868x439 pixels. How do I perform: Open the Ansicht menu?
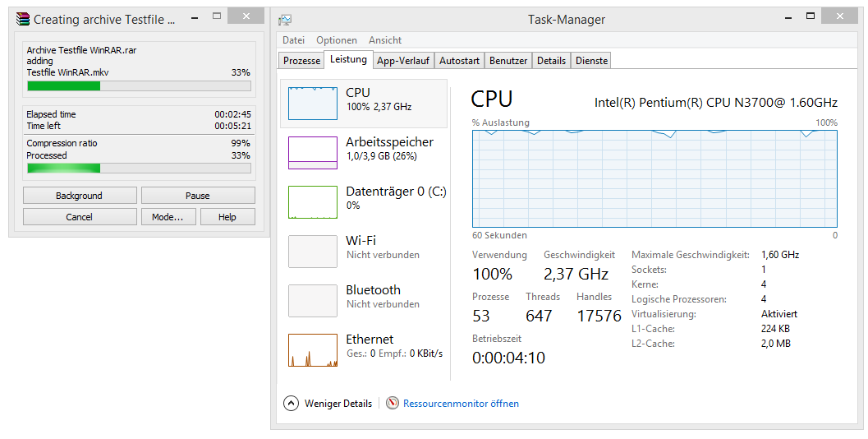tap(385, 40)
